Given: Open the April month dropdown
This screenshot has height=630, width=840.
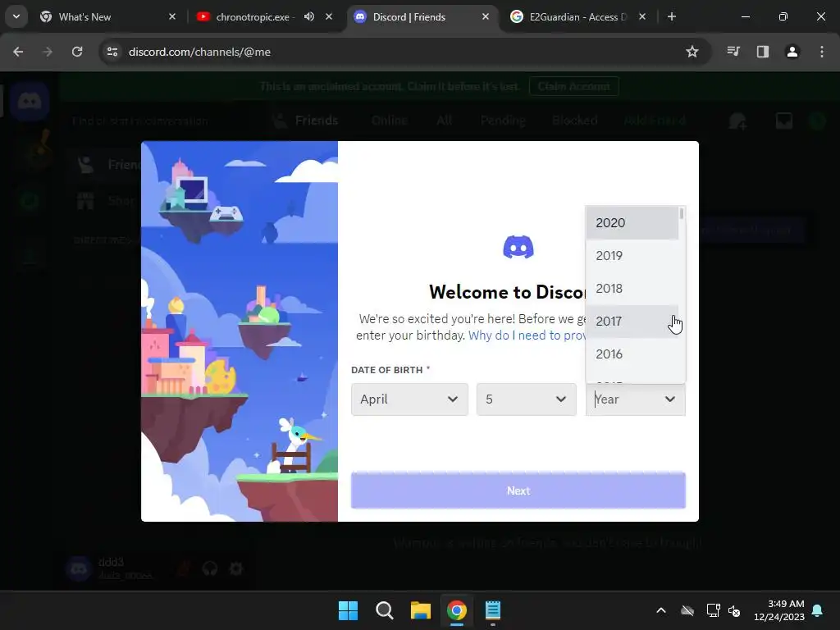Looking at the screenshot, I should point(409,399).
